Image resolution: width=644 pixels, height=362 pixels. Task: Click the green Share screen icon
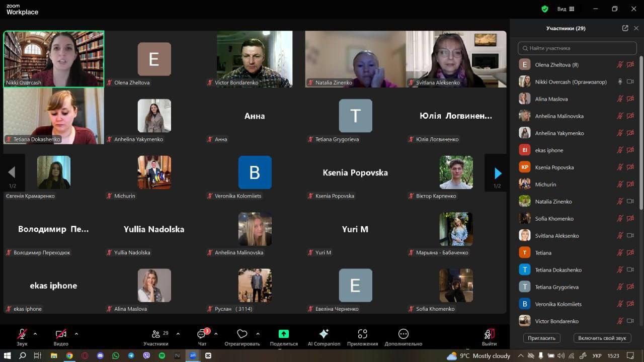point(284,334)
